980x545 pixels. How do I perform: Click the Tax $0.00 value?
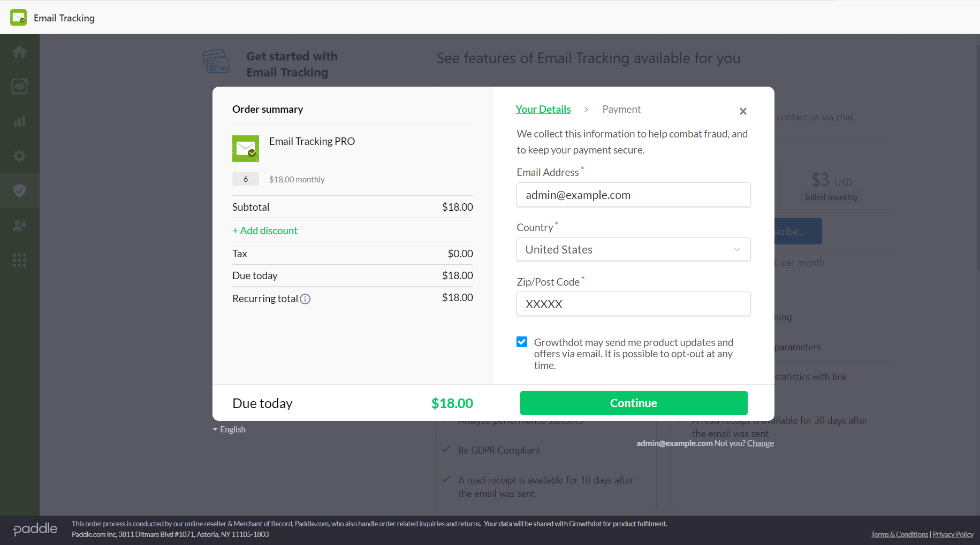(460, 254)
